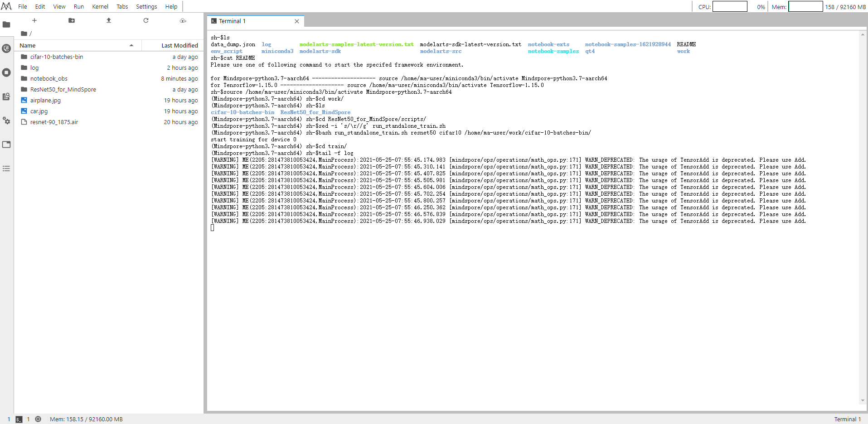
Task: Click the New Folder icon
Action: [72, 20]
